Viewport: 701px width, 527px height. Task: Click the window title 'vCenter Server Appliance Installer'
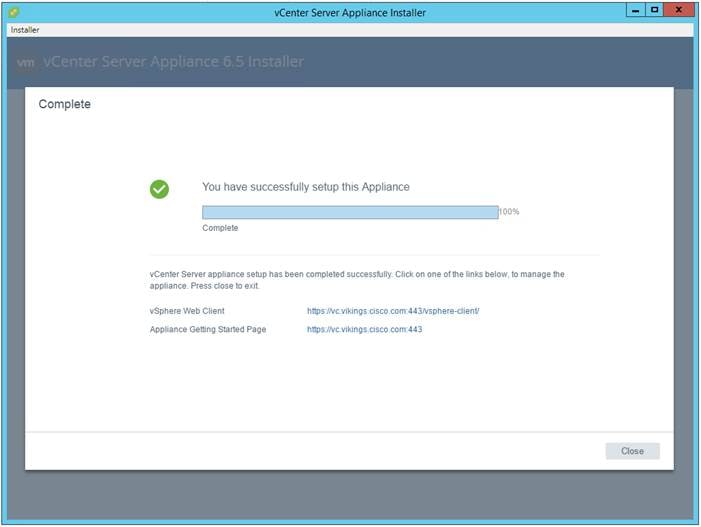pos(350,13)
